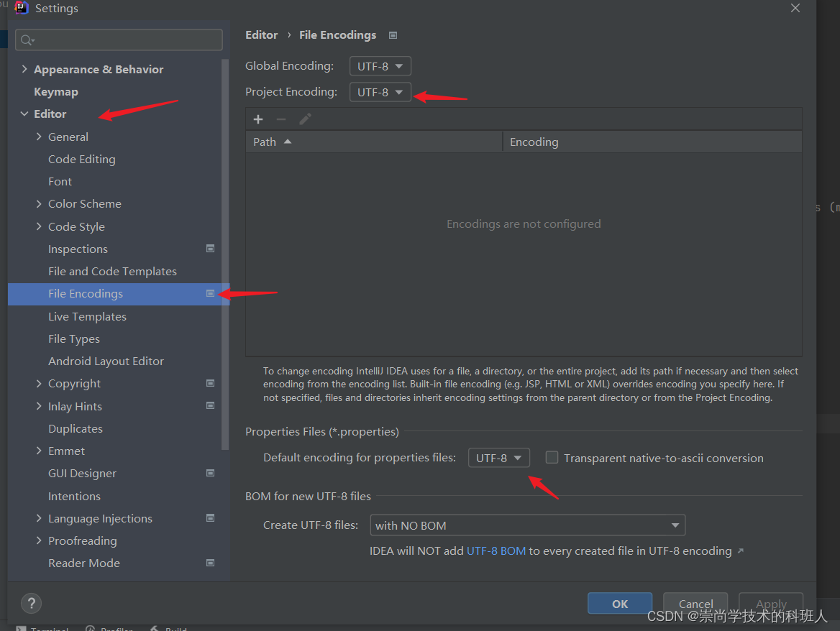This screenshot has height=631, width=840.
Task: Click the Encoding column header
Action: [652, 142]
